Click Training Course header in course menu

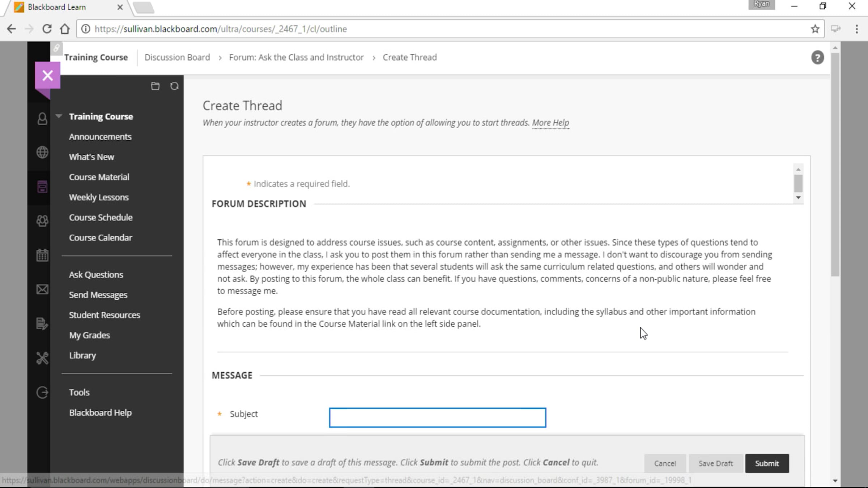[101, 116]
